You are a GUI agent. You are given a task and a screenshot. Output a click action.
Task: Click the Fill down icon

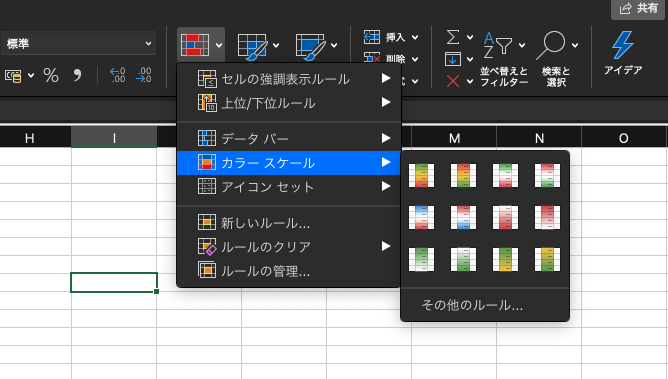(452, 59)
